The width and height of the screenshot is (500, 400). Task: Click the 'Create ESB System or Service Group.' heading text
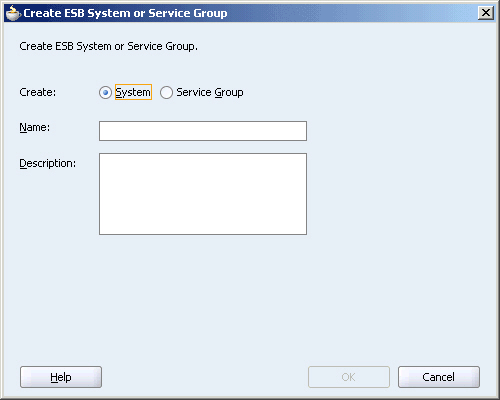(x=108, y=46)
